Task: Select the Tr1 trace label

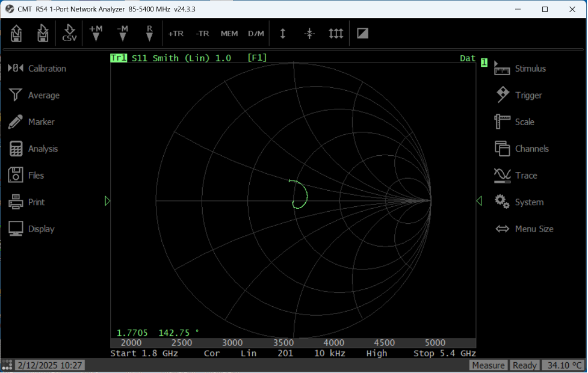Action: click(x=119, y=58)
